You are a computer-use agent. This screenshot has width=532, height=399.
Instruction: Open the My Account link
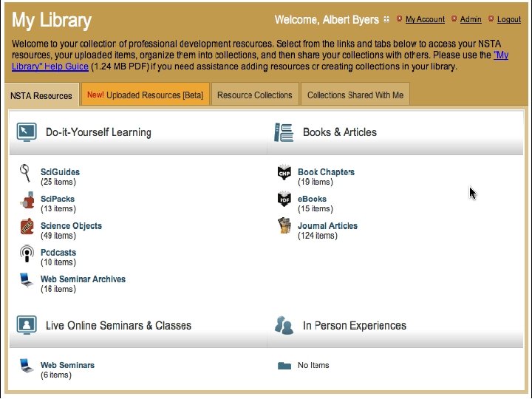coord(425,19)
